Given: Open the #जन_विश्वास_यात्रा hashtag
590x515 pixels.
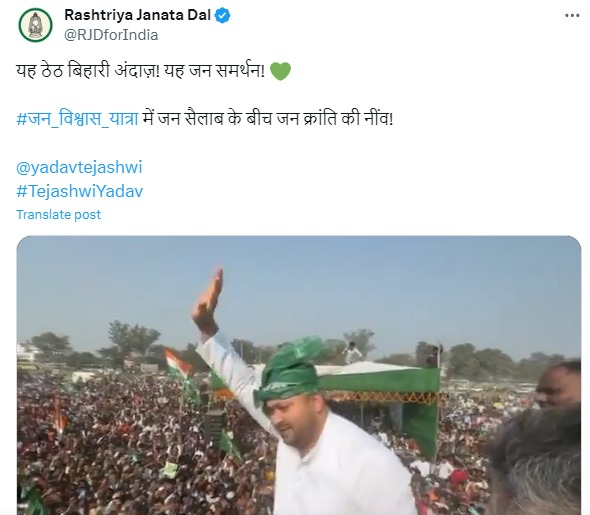Looking at the screenshot, I should coord(77,119).
